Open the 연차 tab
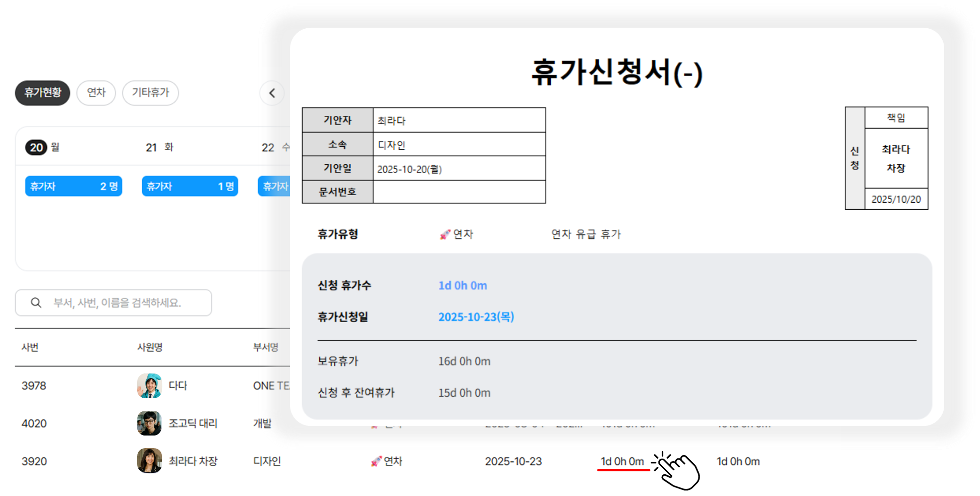 96,93
